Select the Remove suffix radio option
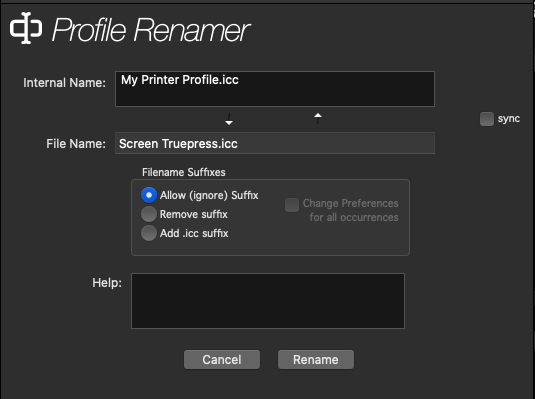Viewport: 535px width, 399px height. coord(149,214)
